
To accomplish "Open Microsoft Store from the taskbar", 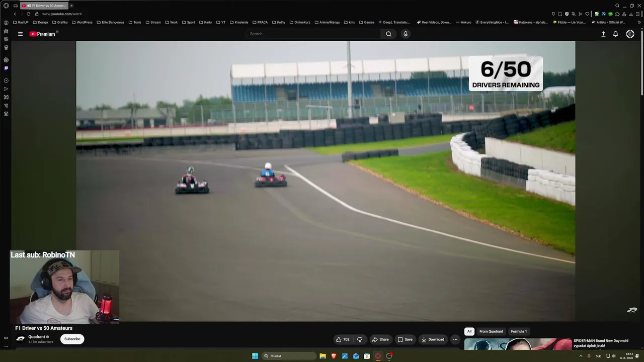I will click(x=367, y=356).
